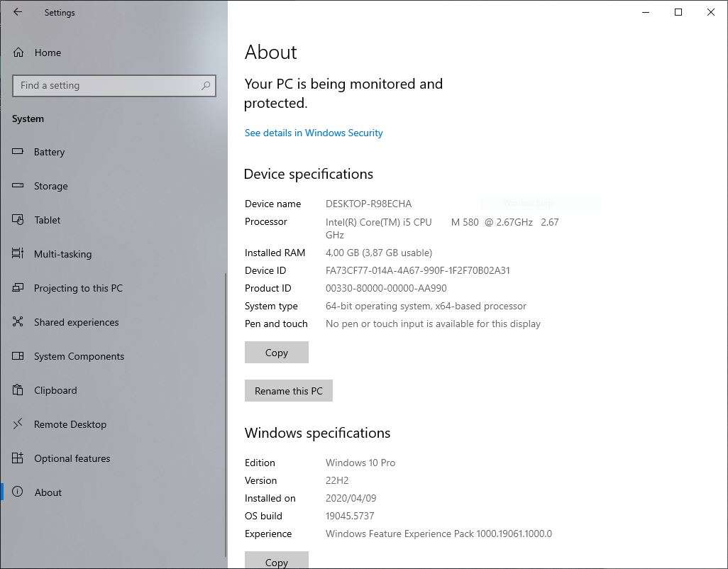
Task: Select the Shared experiences icon
Action: 18,322
